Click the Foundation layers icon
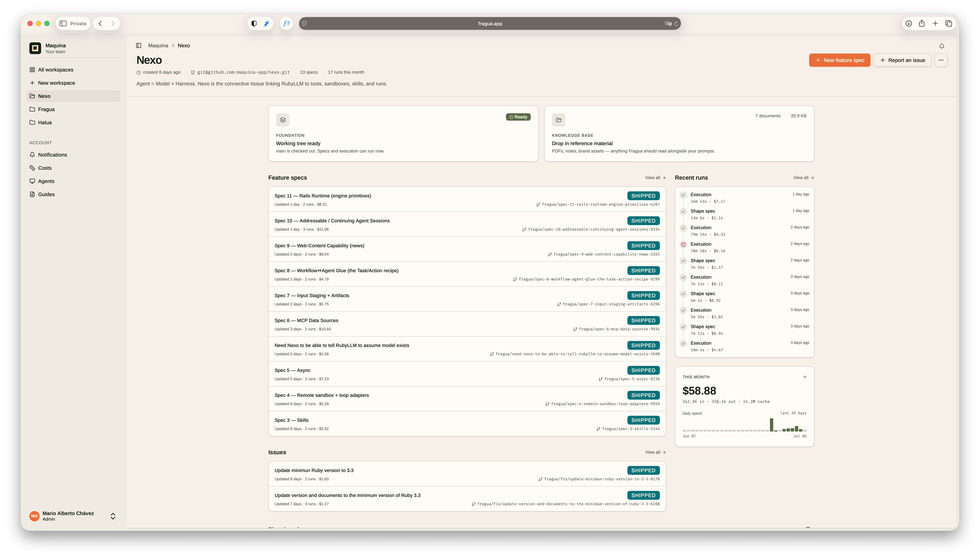 coord(283,120)
